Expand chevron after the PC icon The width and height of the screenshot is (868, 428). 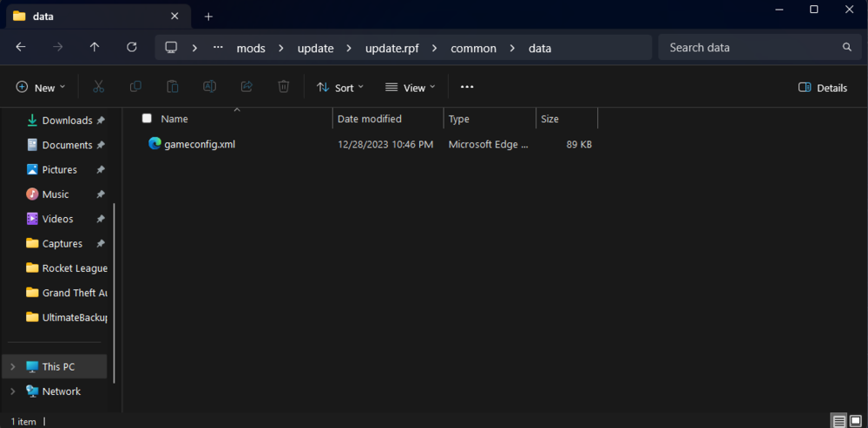click(194, 48)
